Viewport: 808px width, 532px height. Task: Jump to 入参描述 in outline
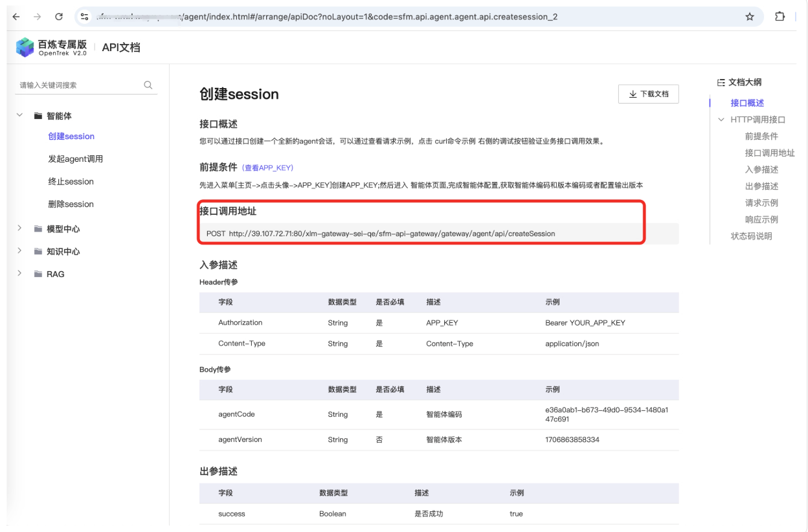(761, 170)
